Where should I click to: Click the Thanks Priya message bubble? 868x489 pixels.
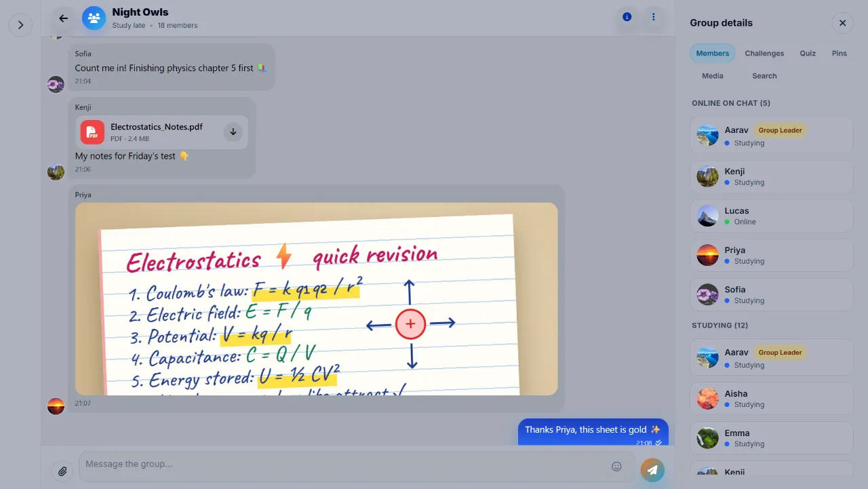(593, 432)
